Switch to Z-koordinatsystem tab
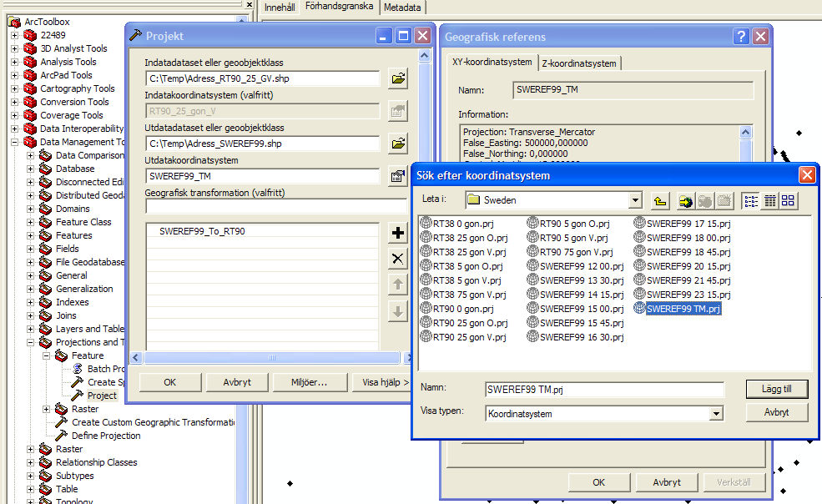 pos(579,63)
